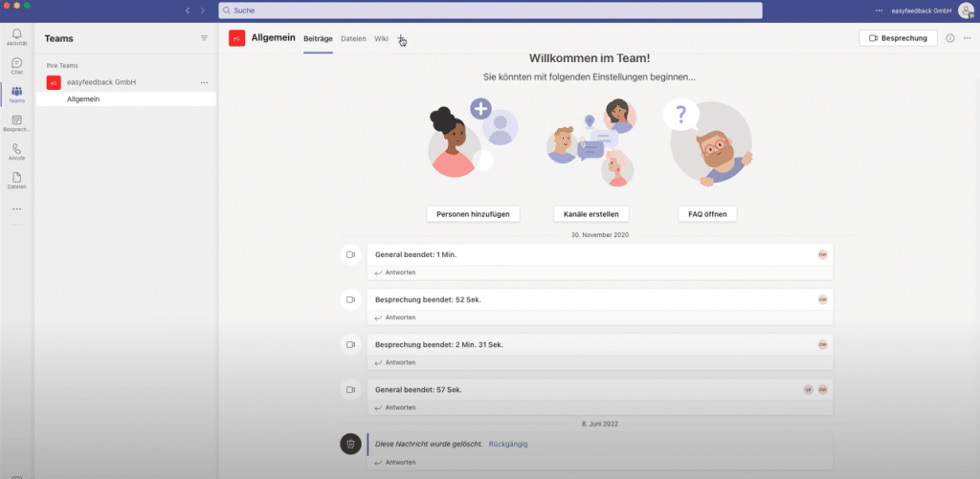Switch to the Beiträge tab
This screenshot has height=479, width=980.
(x=318, y=38)
